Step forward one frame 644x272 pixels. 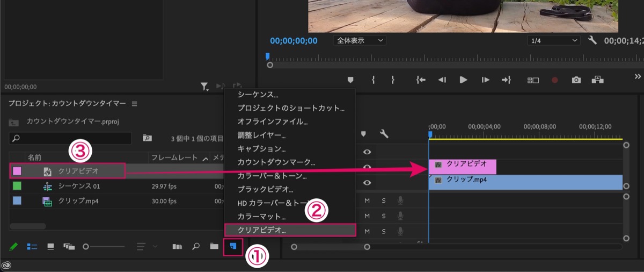485,80
